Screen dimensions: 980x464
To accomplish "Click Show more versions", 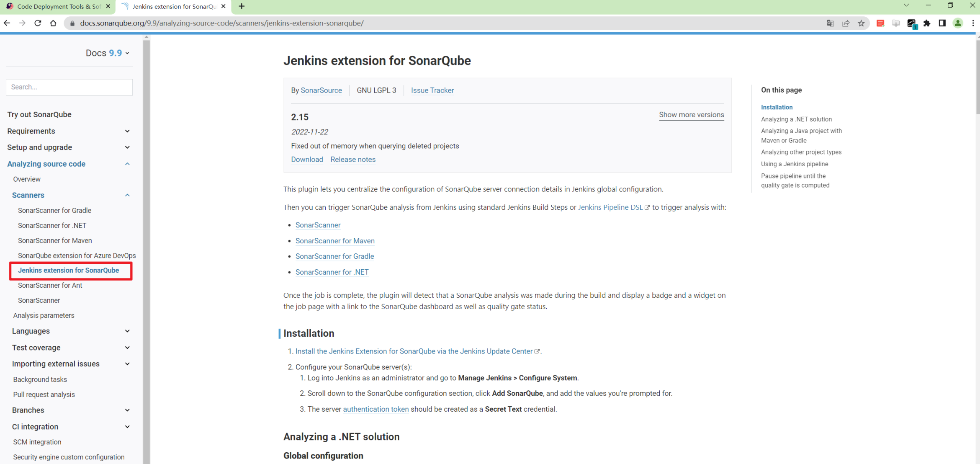I will tap(691, 115).
